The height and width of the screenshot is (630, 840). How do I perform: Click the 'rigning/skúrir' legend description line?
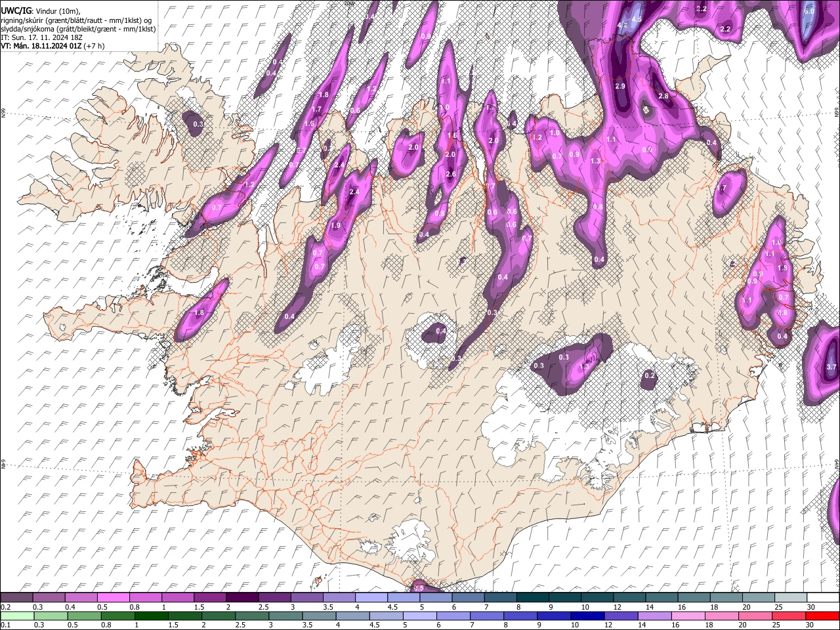pyautogui.click(x=76, y=20)
